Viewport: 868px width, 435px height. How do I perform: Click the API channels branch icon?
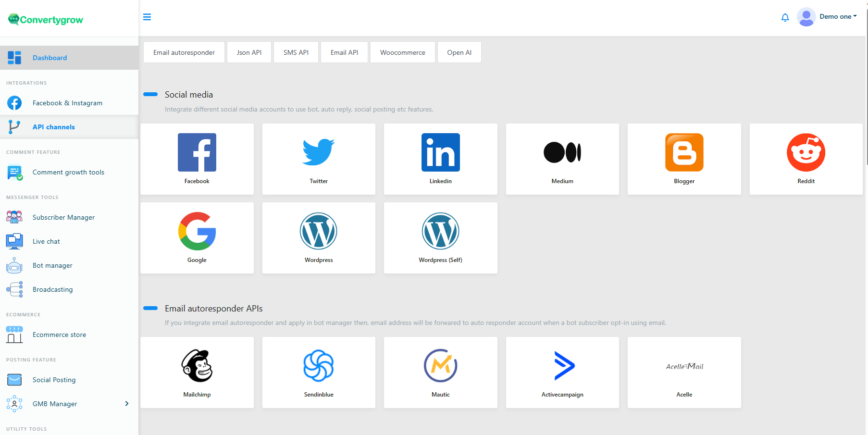14,127
